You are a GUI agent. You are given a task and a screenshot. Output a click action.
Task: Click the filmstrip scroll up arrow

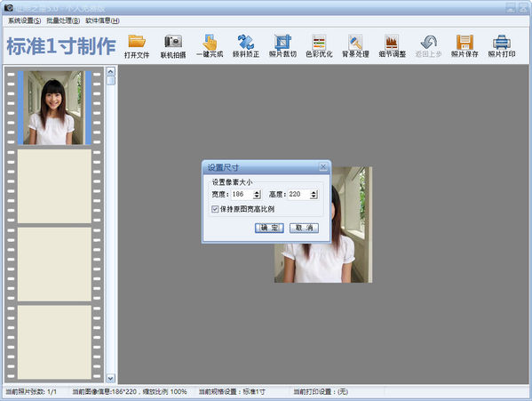[x=111, y=71]
